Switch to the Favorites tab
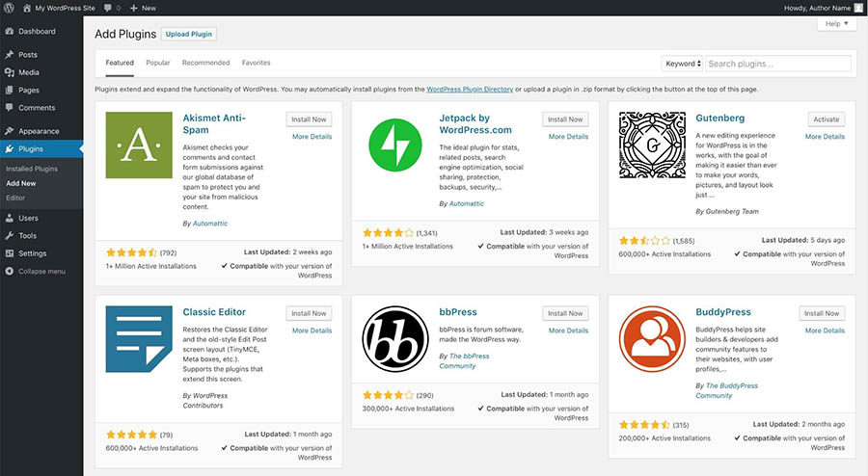The image size is (868, 476). [x=257, y=63]
